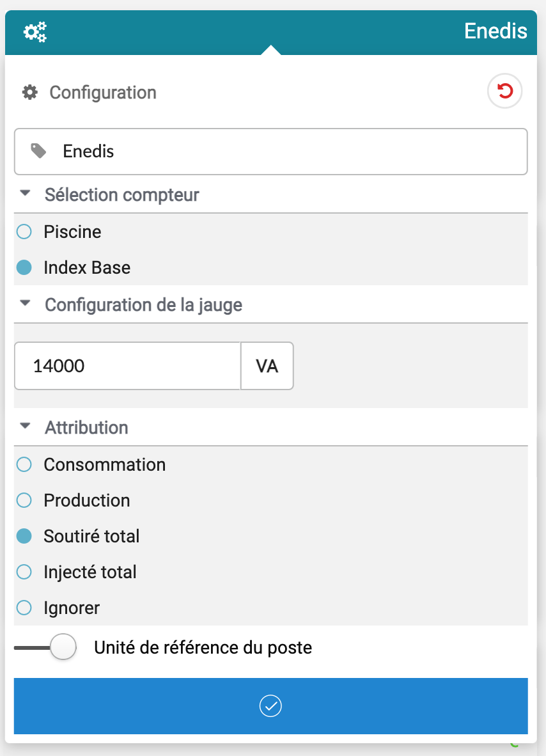
Task: Select the Index Base radio button
Action: coord(24,267)
